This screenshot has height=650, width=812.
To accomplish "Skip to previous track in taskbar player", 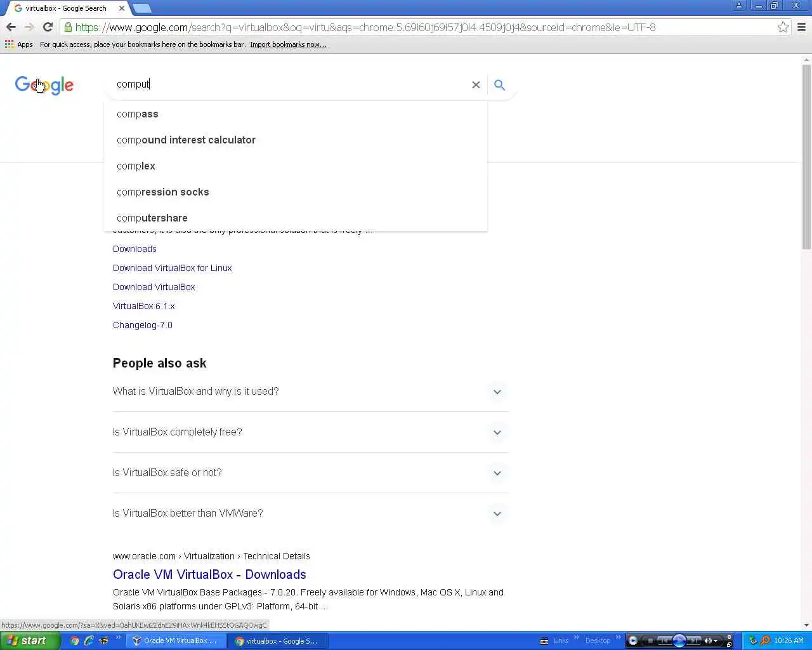I will (664, 640).
